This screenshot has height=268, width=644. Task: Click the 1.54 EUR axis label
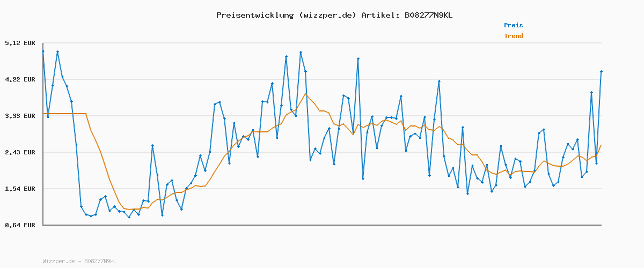pyautogui.click(x=20, y=189)
